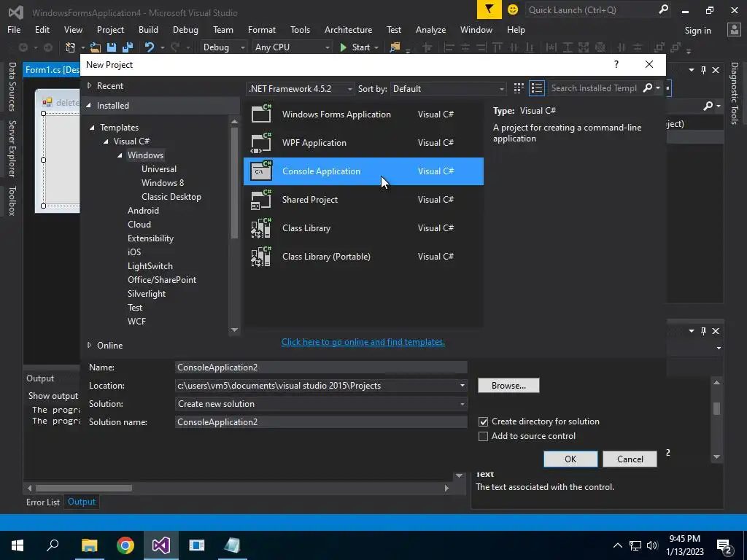Expand the Online section
Image resolution: width=747 pixels, height=560 pixels.
click(89, 345)
